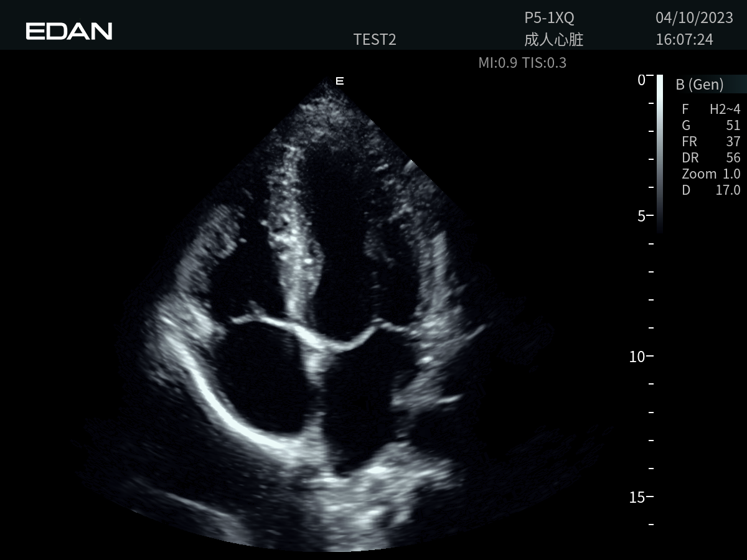Click the 5 cm depth scale mark
The height and width of the screenshot is (560, 747).
pyautogui.click(x=641, y=216)
